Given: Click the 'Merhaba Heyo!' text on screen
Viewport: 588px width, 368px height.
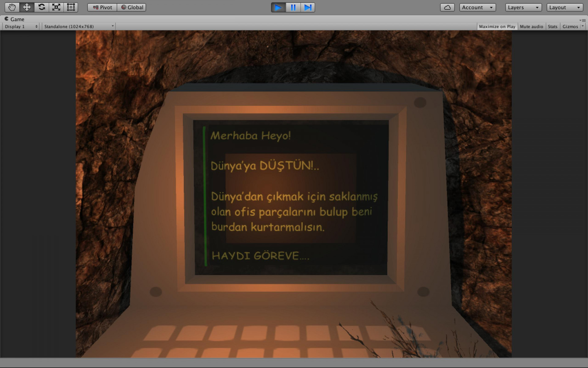Looking at the screenshot, I should coord(251,136).
